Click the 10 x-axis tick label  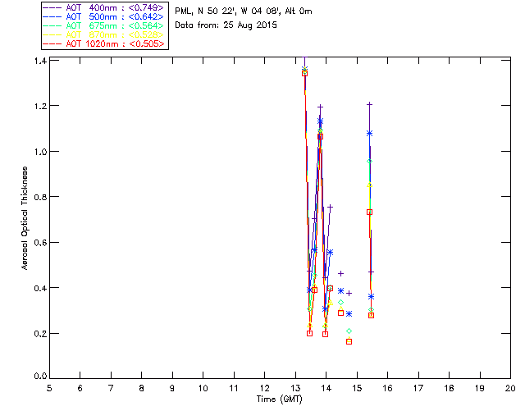(203, 388)
